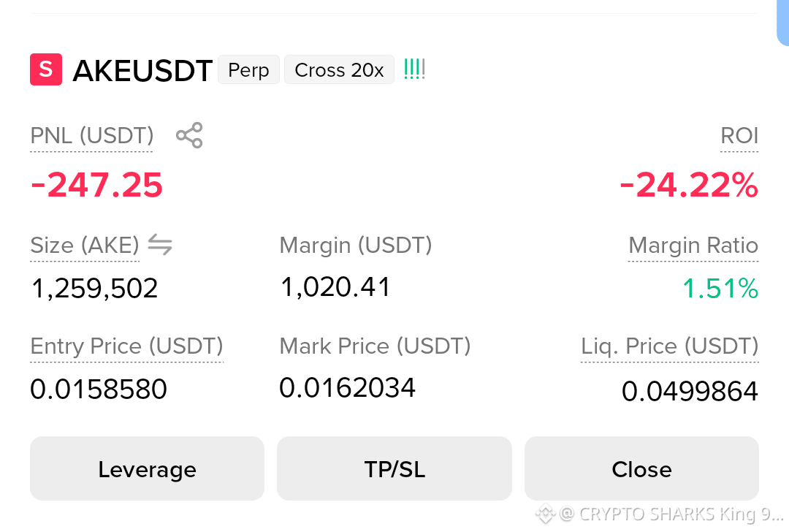Tap the PNL (USDT) underlined label
The width and height of the screenshot is (789, 532).
point(91,137)
